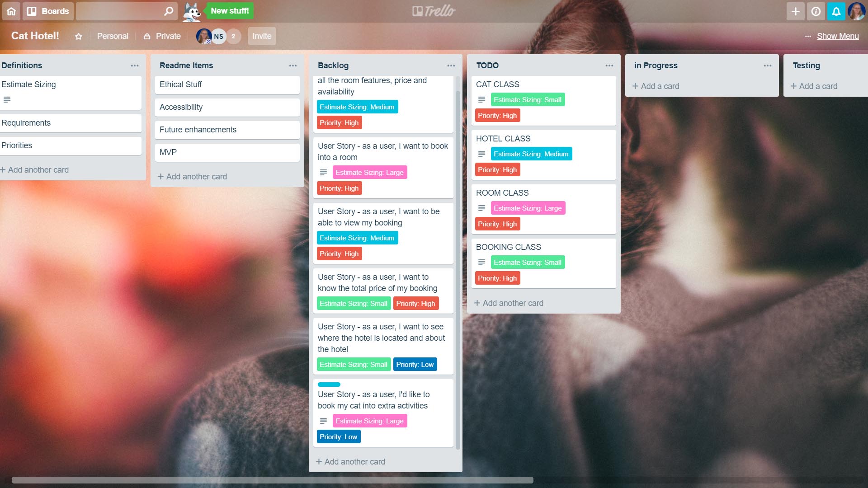This screenshot has height=488, width=868.
Task: Click the Show Menu button
Action: click(x=838, y=36)
